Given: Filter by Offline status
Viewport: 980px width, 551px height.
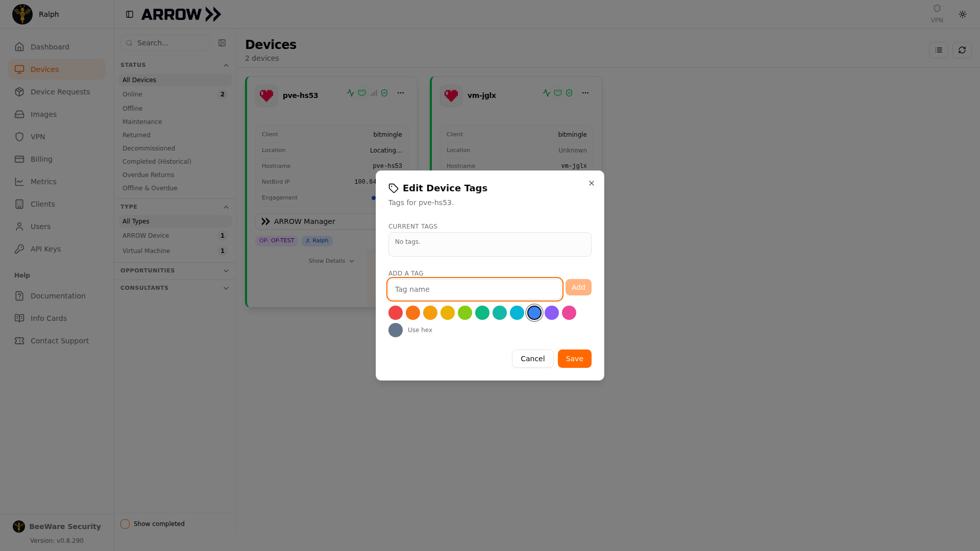Looking at the screenshot, I should pos(175,109).
